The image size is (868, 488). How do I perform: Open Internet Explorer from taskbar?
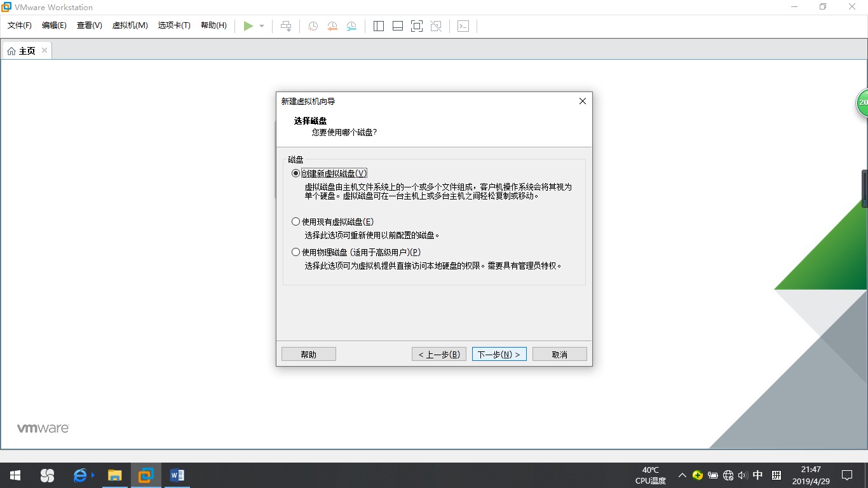coord(81,475)
